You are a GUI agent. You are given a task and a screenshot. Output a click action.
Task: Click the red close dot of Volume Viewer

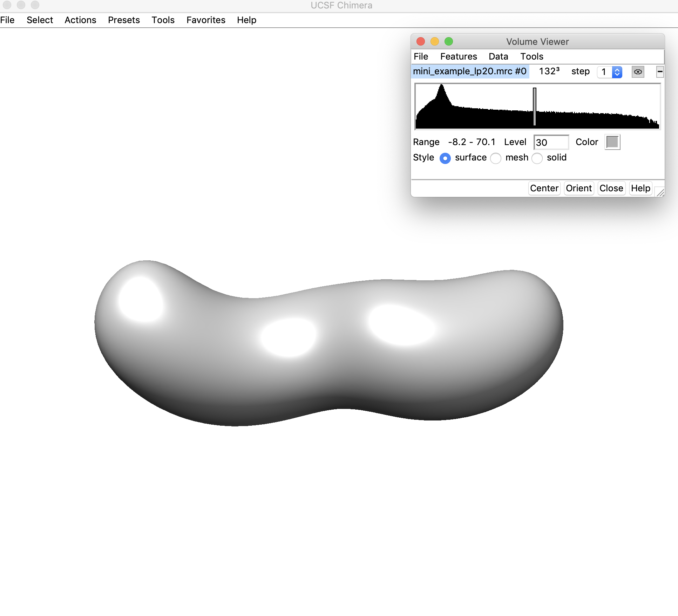point(421,41)
